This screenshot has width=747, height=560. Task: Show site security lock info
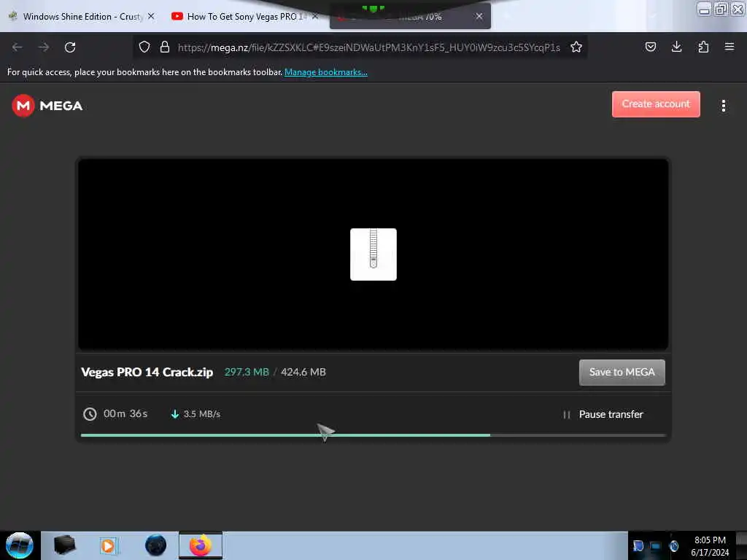[x=164, y=47]
